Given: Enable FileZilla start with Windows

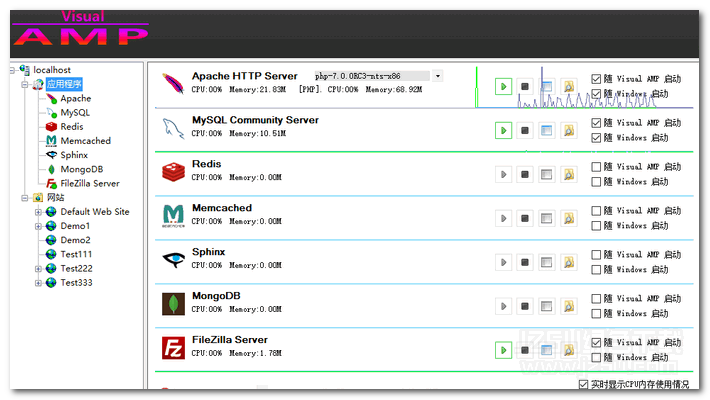Looking at the screenshot, I should pos(596,357).
